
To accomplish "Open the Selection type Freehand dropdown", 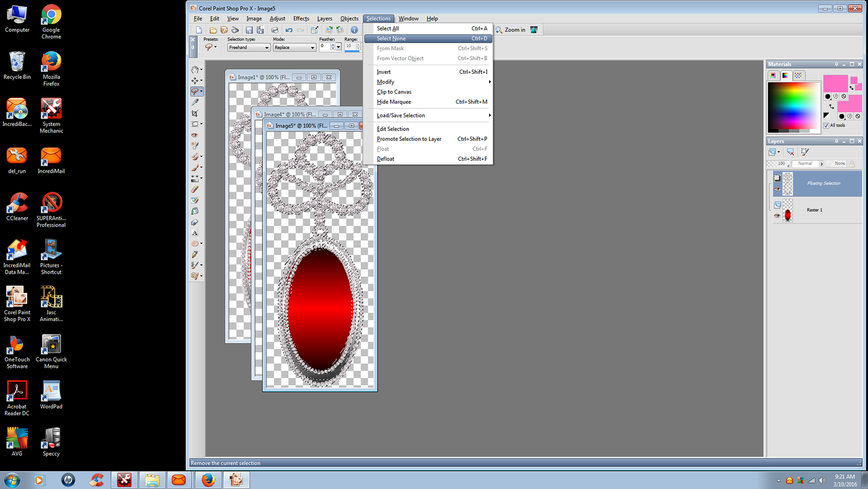I will (x=265, y=47).
